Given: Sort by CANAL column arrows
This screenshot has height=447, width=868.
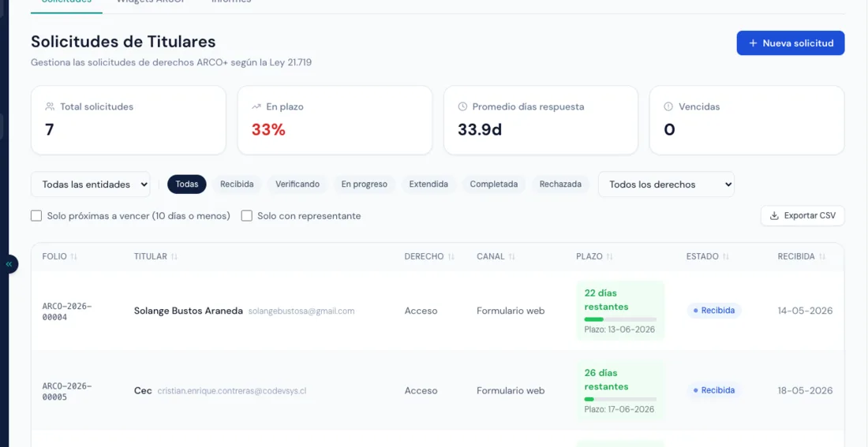Looking at the screenshot, I should click(511, 257).
